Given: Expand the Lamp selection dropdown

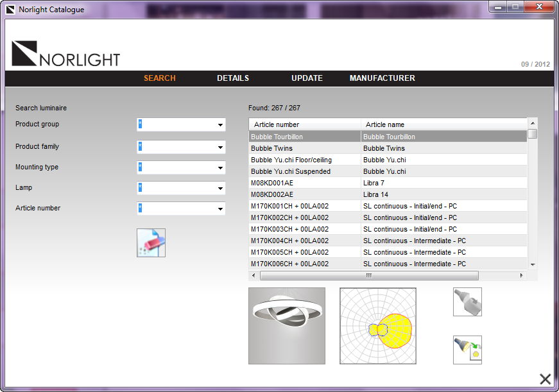Looking at the screenshot, I should (x=220, y=188).
